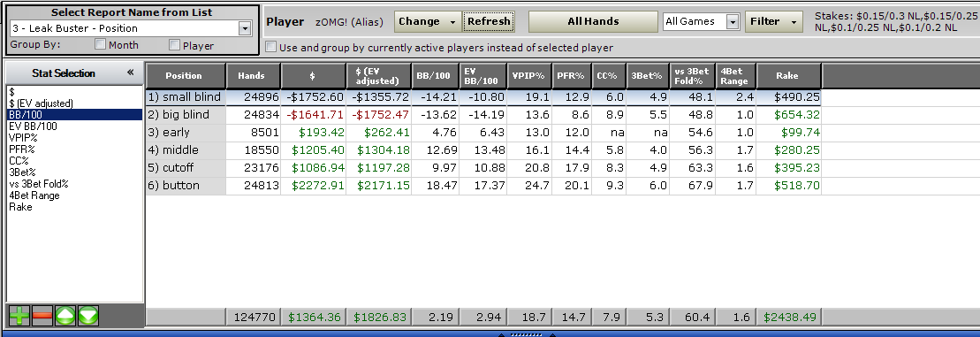Collapse the Stat Selection panel
The image size is (980, 337).
click(x=130, y=73)
